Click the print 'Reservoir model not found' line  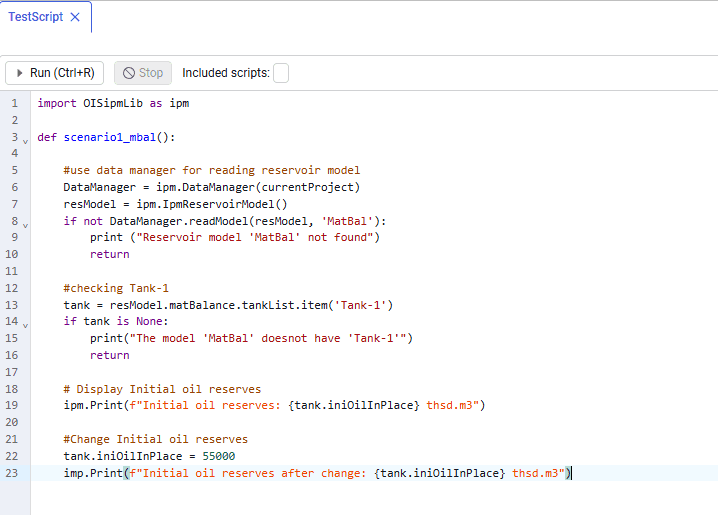point(235,237)
